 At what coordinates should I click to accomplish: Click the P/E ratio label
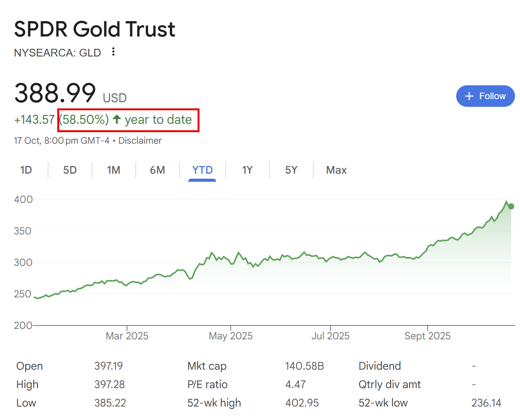[x=207, y=384]
